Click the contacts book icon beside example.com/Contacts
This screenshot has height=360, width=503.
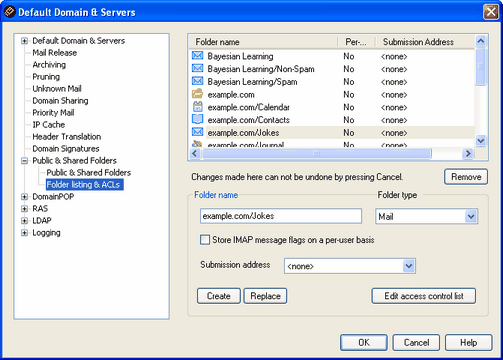[197, 119]
